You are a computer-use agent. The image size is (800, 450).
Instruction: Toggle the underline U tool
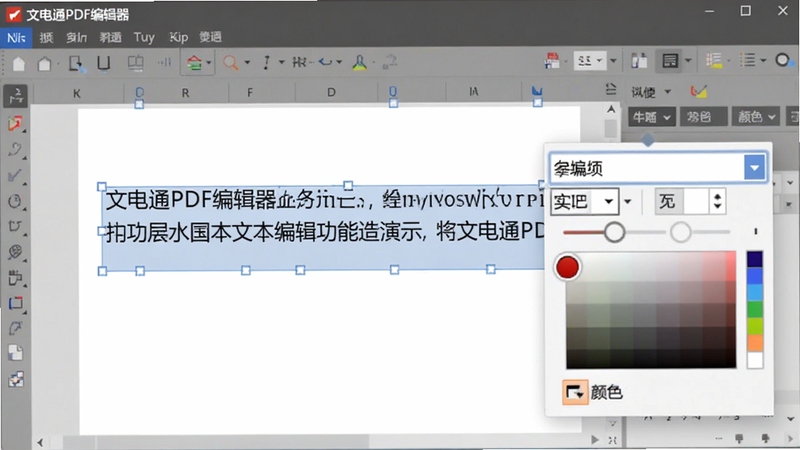tap(104, 63)
